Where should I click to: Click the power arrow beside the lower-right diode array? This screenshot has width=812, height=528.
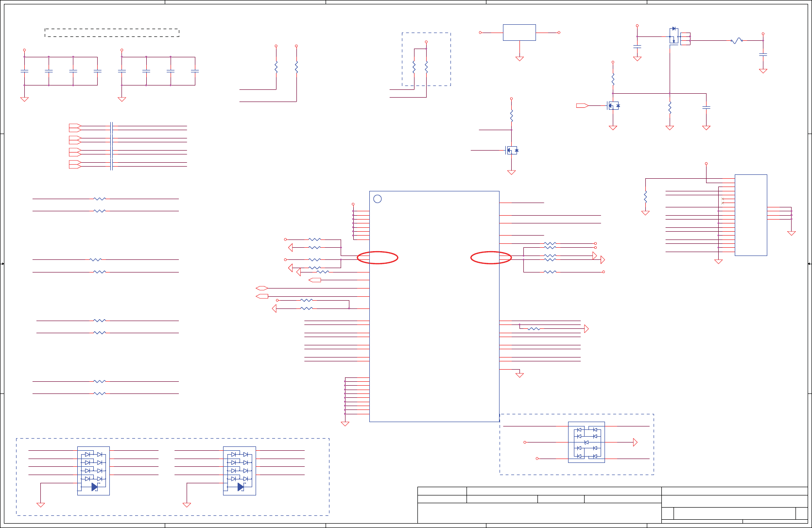[x=635, y=442]
